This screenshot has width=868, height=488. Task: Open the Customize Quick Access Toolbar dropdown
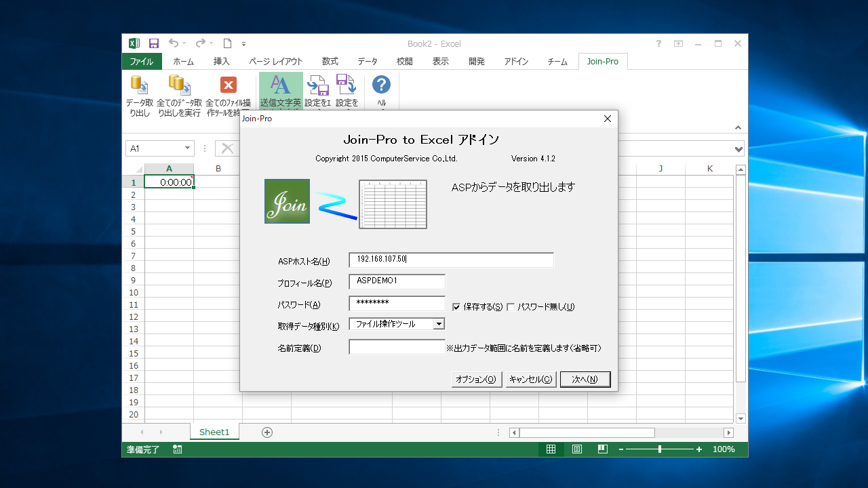click(244, 44)
